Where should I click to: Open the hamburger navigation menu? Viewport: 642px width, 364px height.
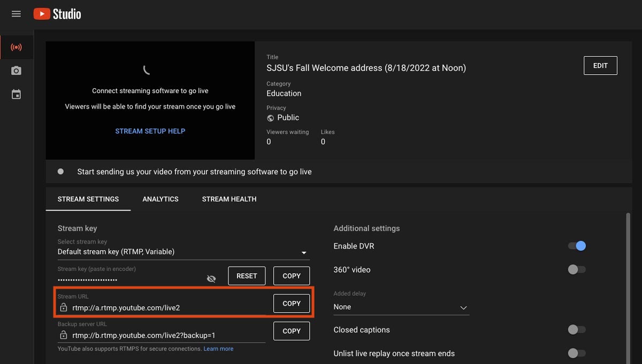pos(16,14)
